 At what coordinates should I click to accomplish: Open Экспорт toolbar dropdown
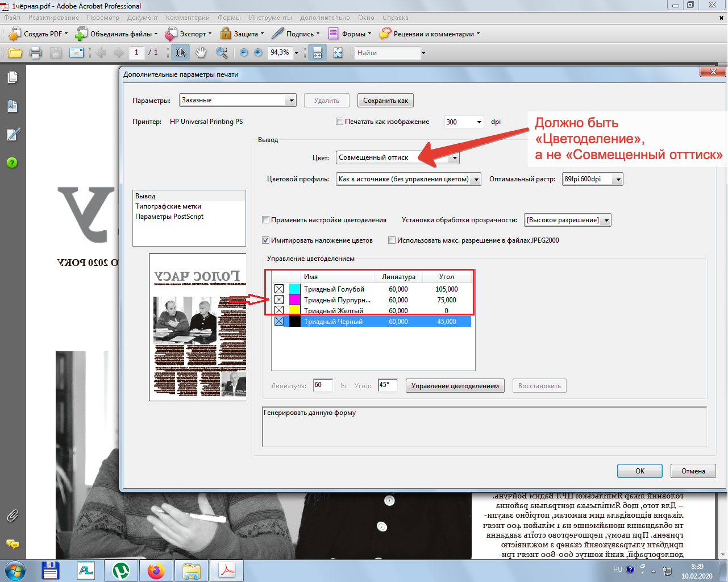tap(188, 34)
